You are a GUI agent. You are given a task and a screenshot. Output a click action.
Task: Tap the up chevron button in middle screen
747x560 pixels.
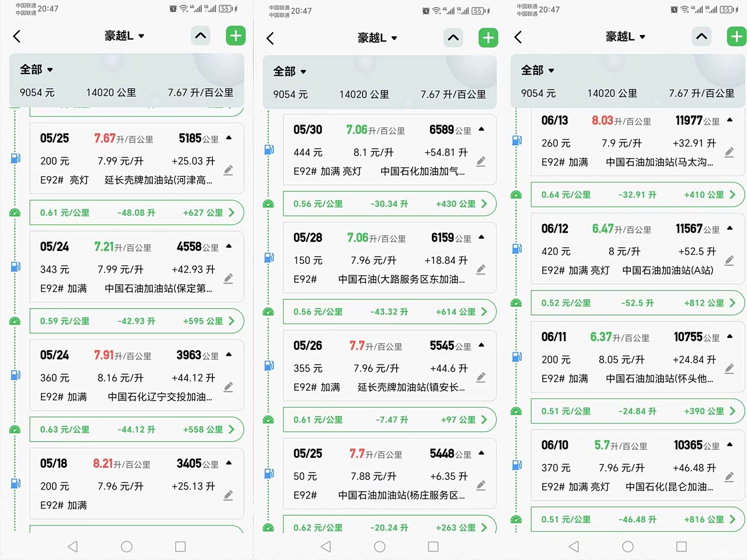(x=453, y=38)
